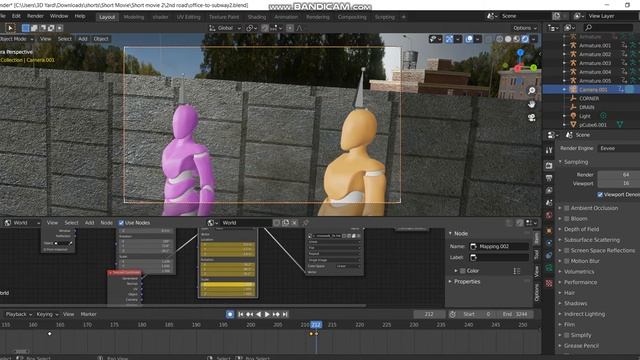Open object visibility selector dropdown
The height and width of the screenshot is (360, 640).
point(435,39)
